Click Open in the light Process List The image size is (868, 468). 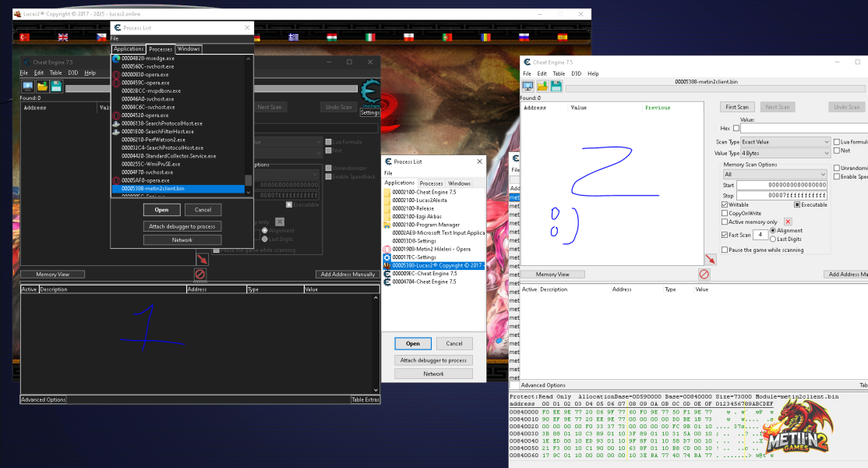tap(413, 344)
